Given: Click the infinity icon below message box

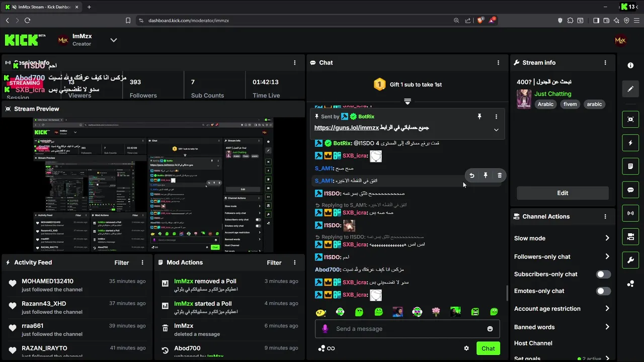Looking at the screenshot, I should point(331,348).
